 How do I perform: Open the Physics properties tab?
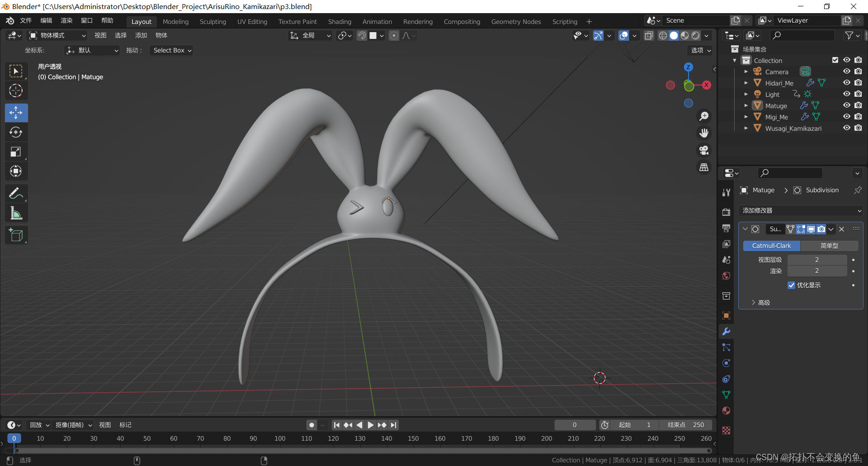(726, 363)
